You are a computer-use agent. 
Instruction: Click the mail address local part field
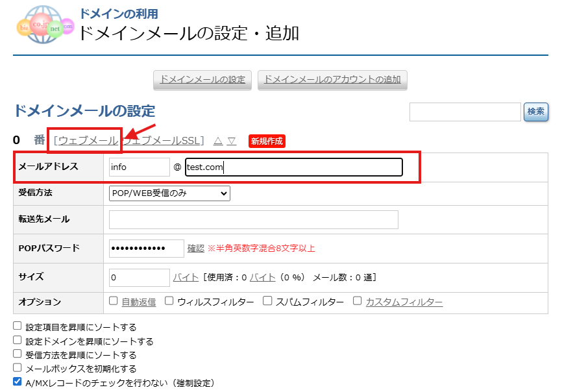(139, 167)
